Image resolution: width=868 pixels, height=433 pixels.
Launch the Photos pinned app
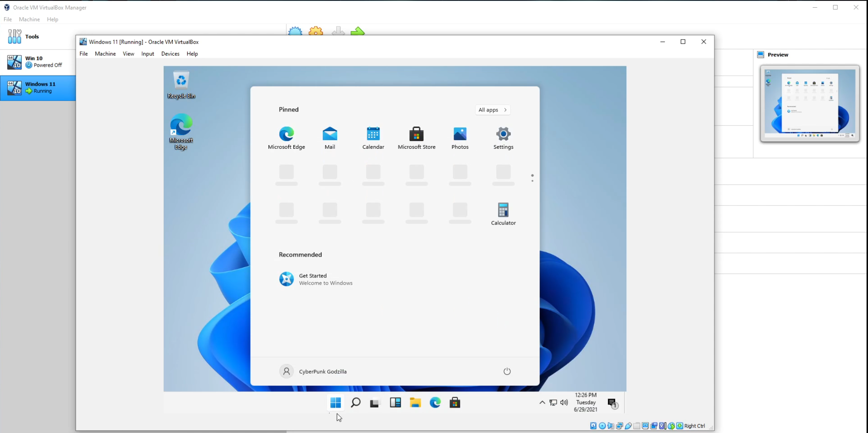(460, 138)
